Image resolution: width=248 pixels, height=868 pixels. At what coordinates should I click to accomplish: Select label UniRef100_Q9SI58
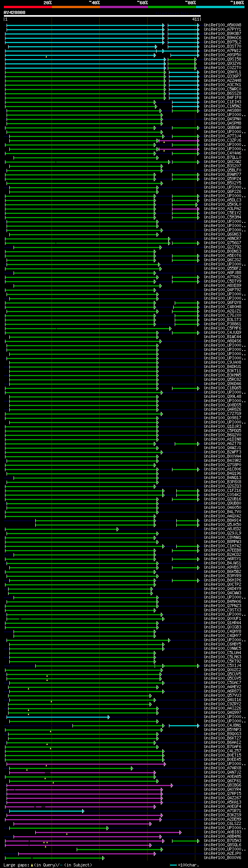click(x=222, y=59)
